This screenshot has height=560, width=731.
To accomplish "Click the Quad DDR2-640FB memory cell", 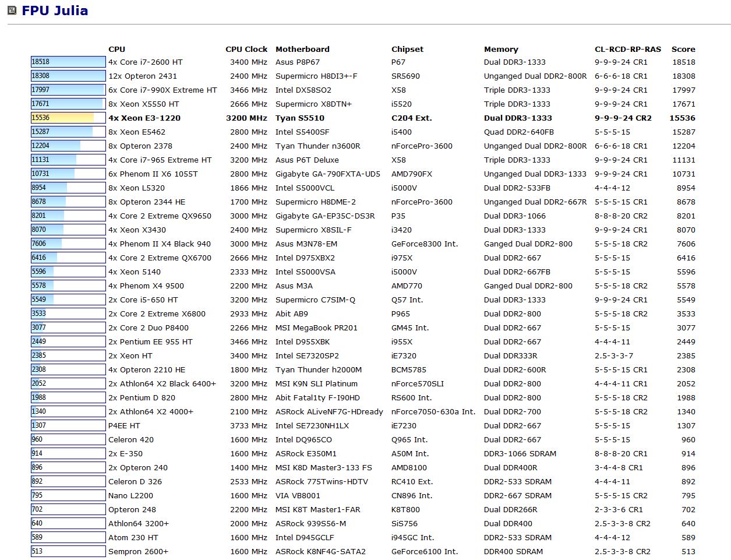I will (519, 132).
